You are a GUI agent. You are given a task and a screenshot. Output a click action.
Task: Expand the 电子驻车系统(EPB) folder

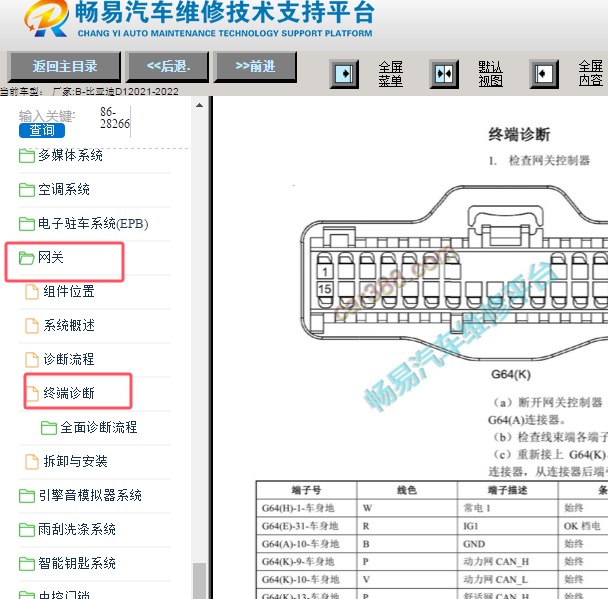(x=83, y=224)
